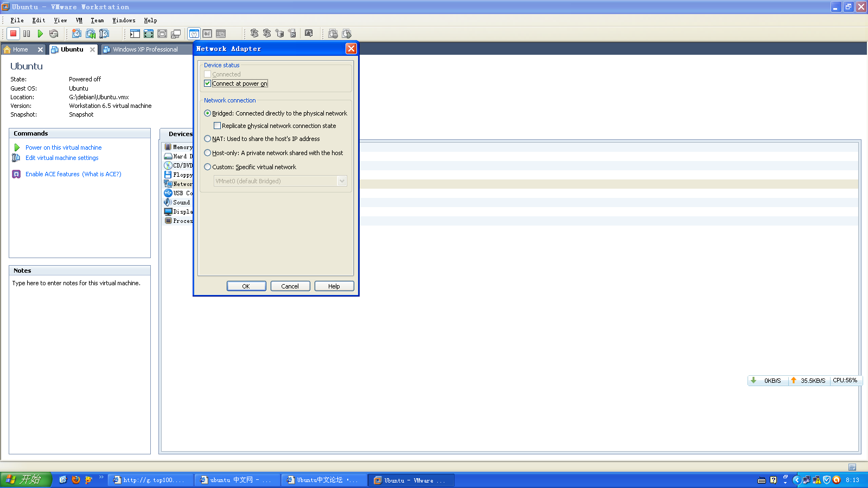Viewport: 868px width, 488px height.
Task: Switch to Ubuntu中文论坛 taskbar window
Action: tap(324, 480)
